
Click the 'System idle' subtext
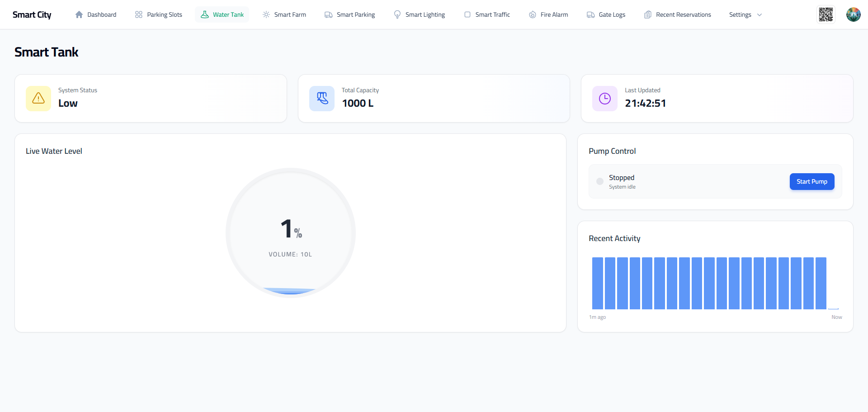(x=622, y=187)
